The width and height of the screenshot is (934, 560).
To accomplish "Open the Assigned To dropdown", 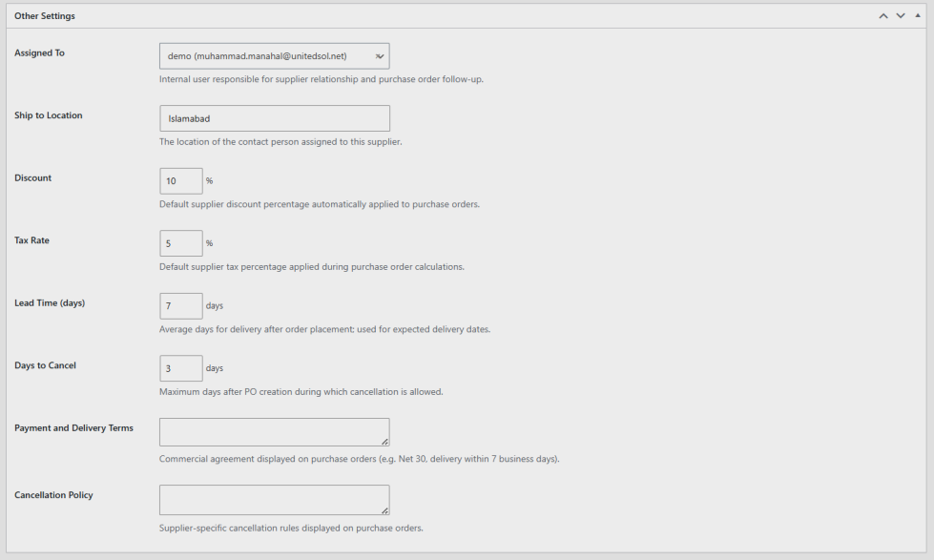I will coord(275,56).
